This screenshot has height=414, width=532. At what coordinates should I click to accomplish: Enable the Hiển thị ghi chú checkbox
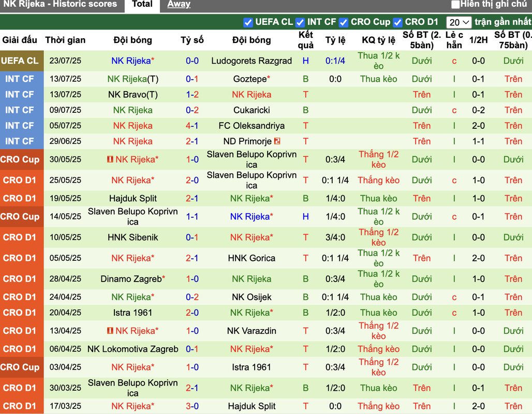click(455, 5)
